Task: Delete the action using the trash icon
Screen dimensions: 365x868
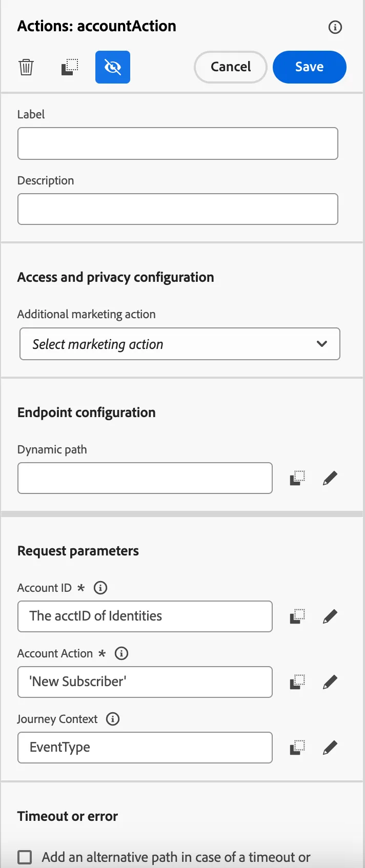Action: [26, 67]
